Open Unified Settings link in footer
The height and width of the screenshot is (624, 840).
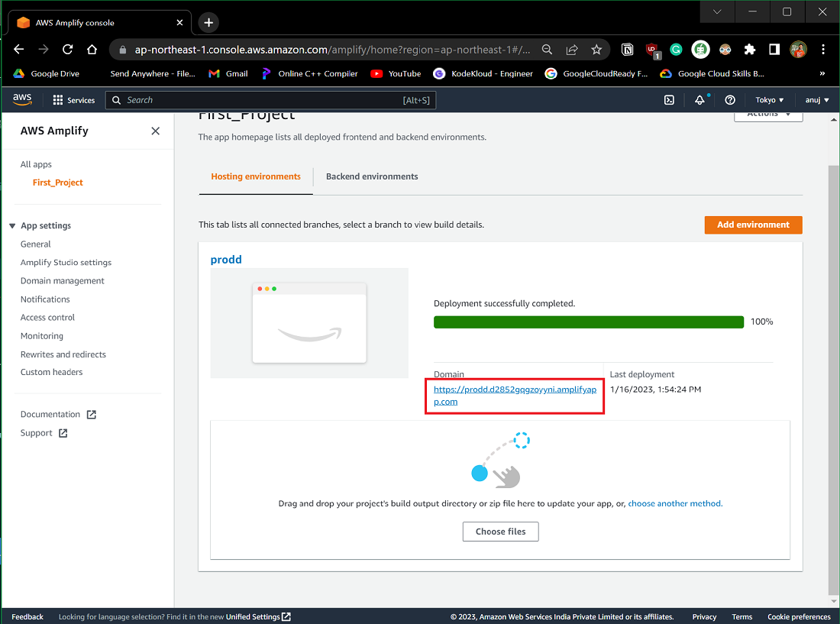(x=258, y=617)
